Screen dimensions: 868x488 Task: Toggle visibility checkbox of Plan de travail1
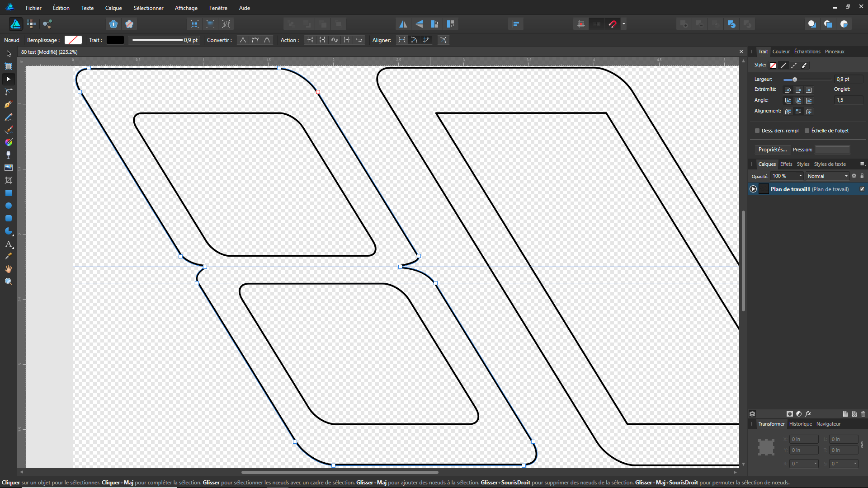point(862,189)
